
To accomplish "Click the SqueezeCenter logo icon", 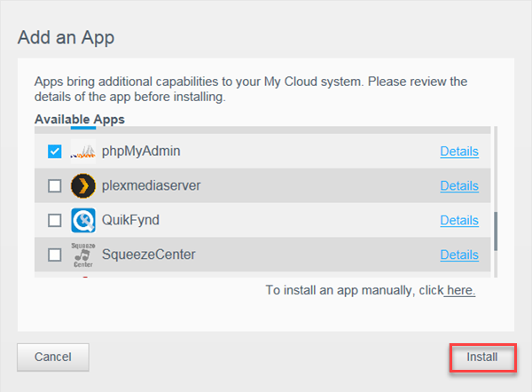I will click(x=82, y=255).
